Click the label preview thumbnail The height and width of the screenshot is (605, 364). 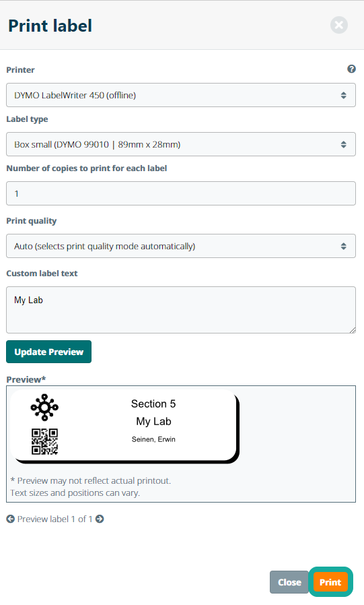124,426
